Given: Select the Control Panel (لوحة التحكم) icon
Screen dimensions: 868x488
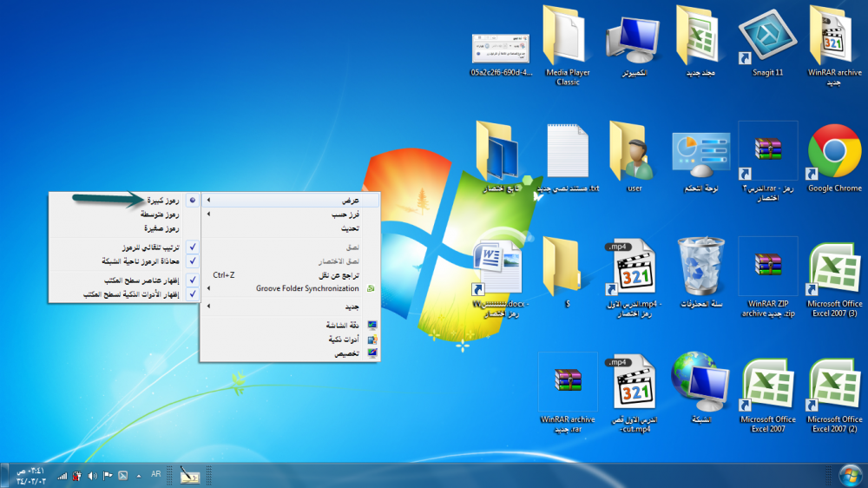Looking at the screenshot, I should pyautogui.click(x=700, y=153).
